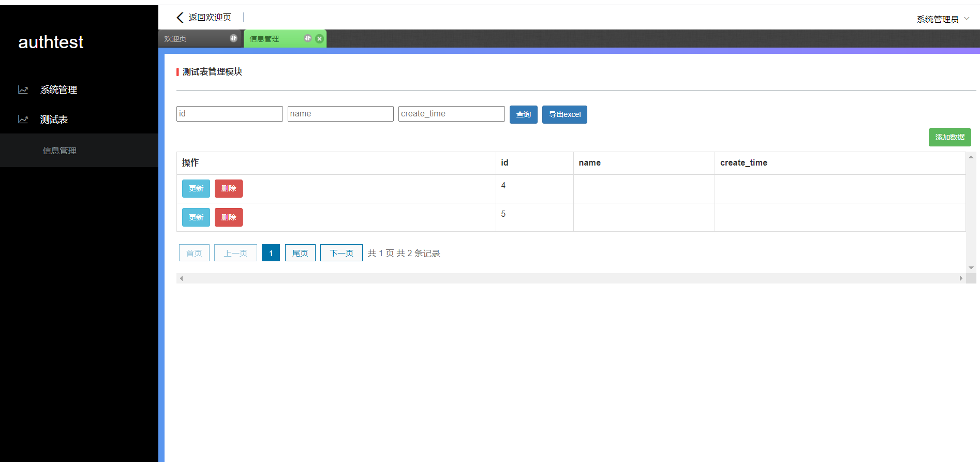Click the 共 1 页 共 2 条记录 text
Image resolution: width=980 pixels, height=462 pixels.
click(404, 253)
